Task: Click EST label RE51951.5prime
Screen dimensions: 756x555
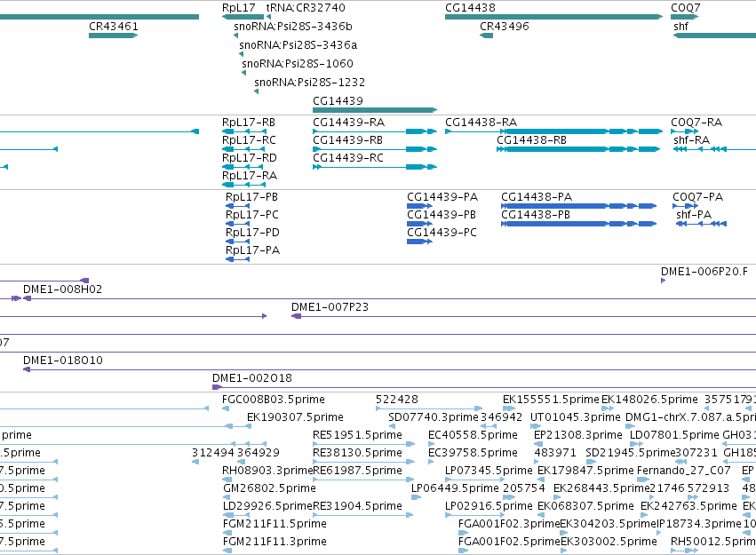Action: tap(357, 435)
